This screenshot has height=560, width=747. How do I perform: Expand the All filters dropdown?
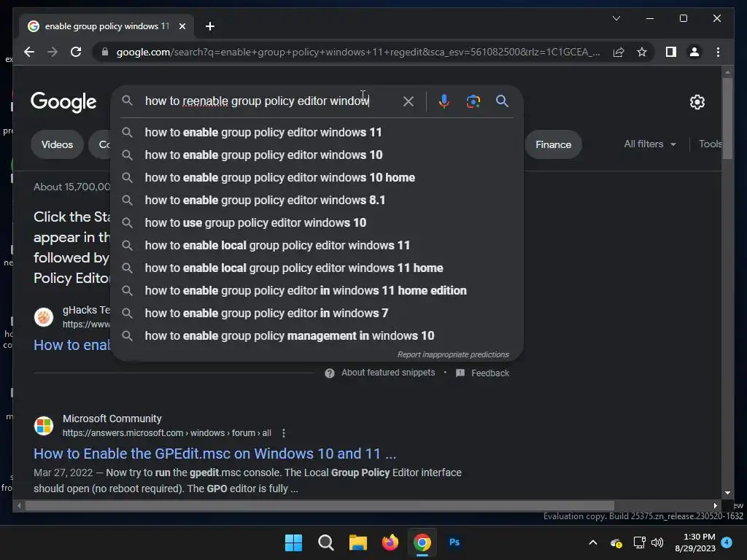[x=650, y=144]
